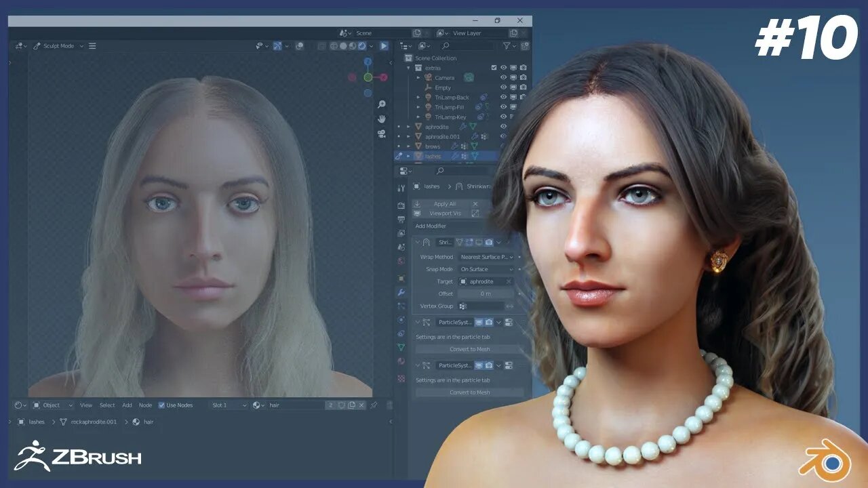Select rendered viewport shading mode
Viewport: 868px width, 488px height.
[362, 46]
